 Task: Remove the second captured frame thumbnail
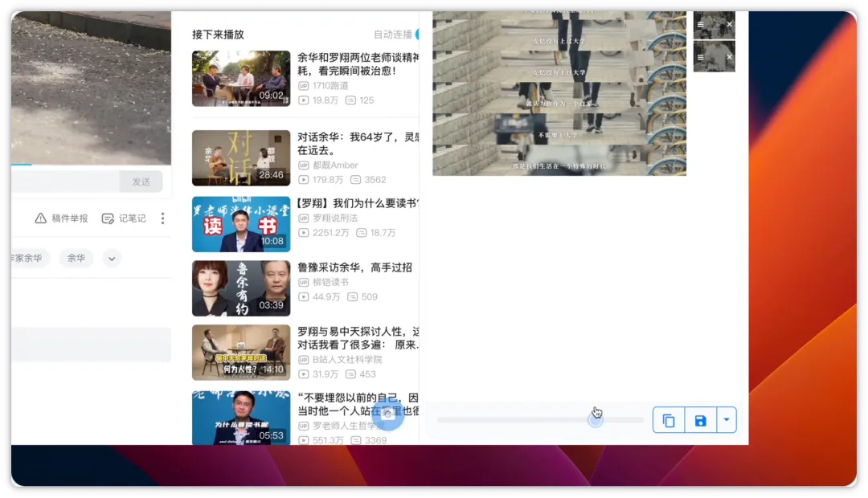pos(730,57)
